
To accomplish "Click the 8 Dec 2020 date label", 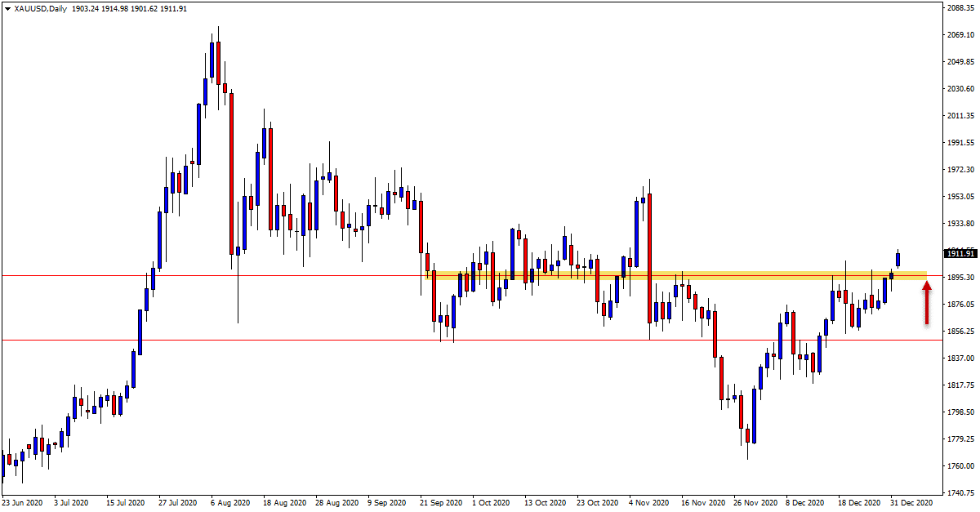I will pyautogui.click(x=806, y=503).
